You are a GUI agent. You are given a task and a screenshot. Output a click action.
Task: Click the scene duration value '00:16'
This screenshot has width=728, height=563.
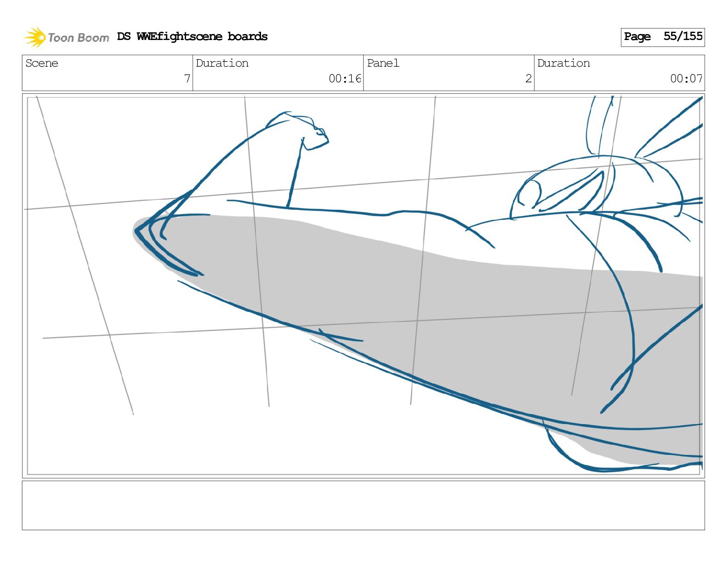tap(345, 79)
